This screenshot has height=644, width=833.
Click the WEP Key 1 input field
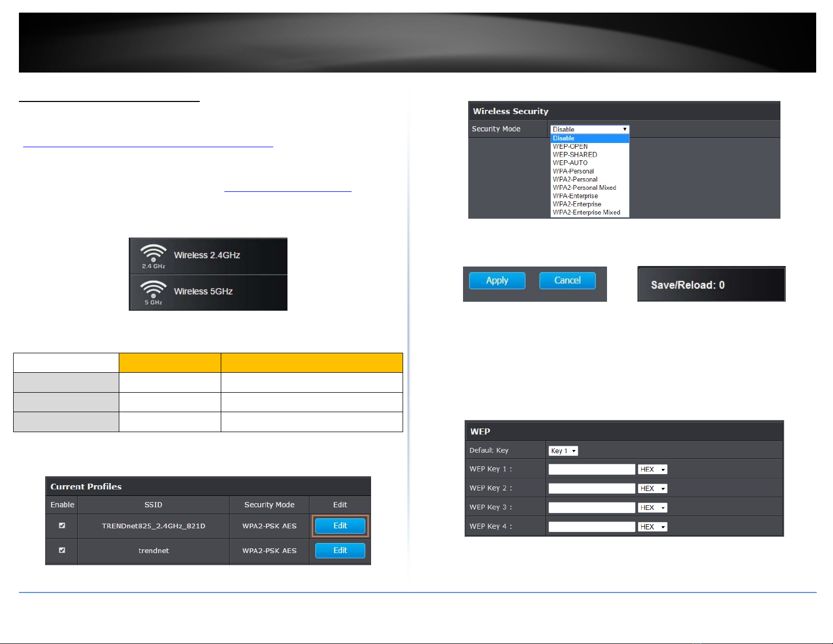(x=592, y=469)
